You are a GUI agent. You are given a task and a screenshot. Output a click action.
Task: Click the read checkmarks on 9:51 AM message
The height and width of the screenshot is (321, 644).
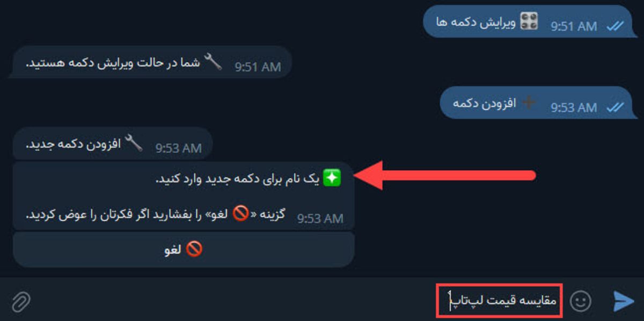click(x=614, y=26)
